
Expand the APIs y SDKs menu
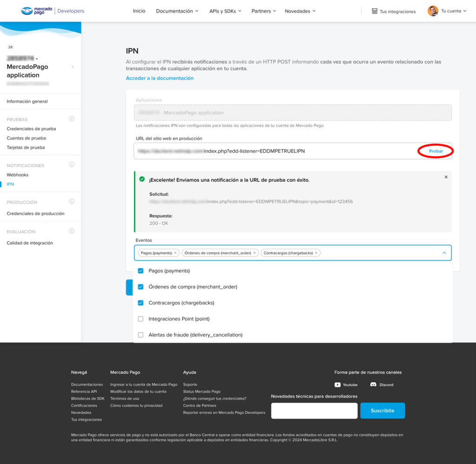pyautogui.click(x=225, y=11)
